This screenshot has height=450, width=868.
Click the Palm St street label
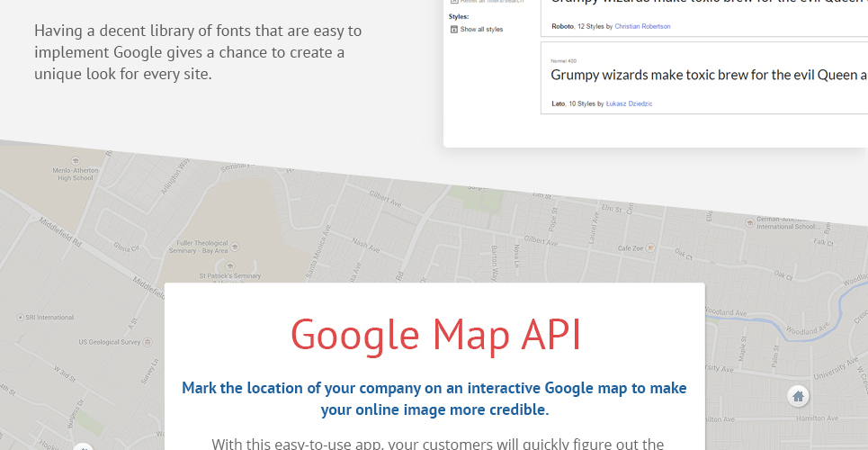point(775,355)
